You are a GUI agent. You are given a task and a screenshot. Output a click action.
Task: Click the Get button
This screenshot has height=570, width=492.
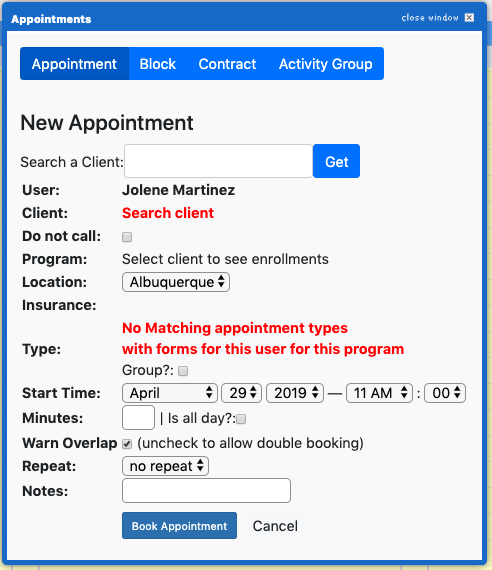click(x=336, y=161)
